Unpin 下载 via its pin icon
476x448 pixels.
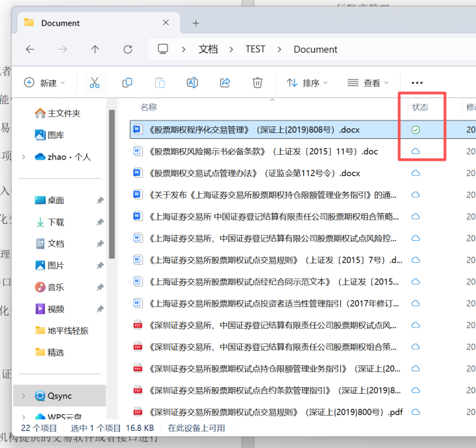click(100, 222)
